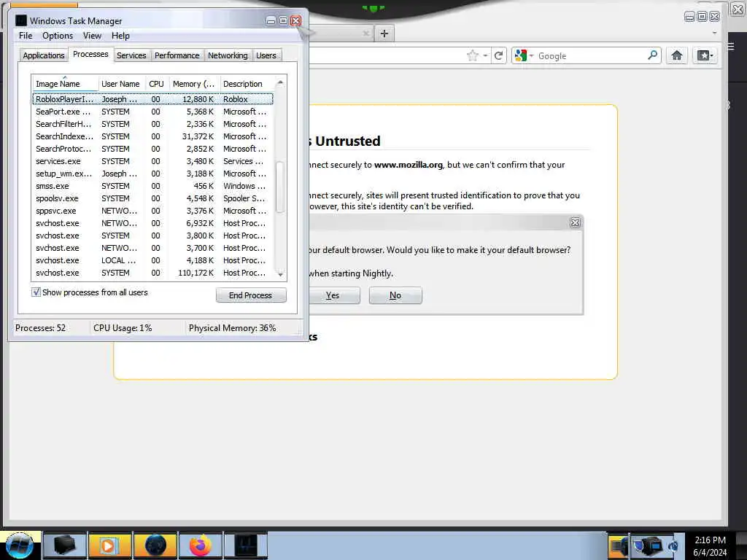Click the End Process button
Screen dimensions: 747x560
(x=251, y=295)
